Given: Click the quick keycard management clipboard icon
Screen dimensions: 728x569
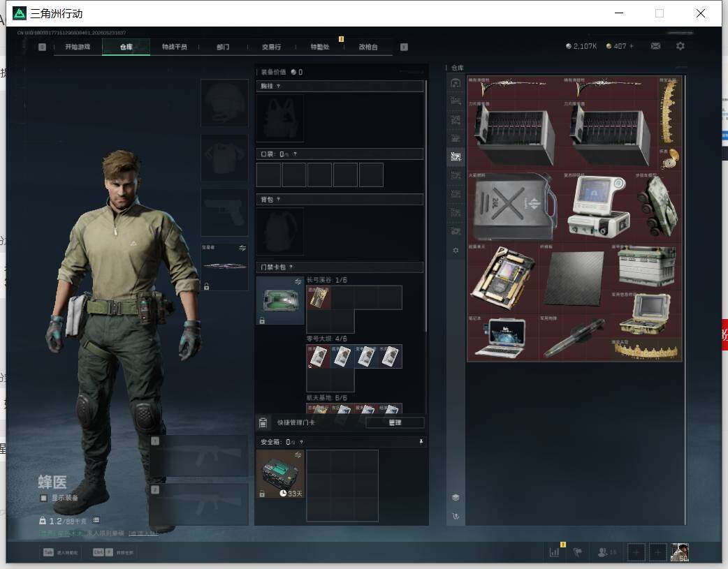Looking at the screenshot, I should [263, 422].
